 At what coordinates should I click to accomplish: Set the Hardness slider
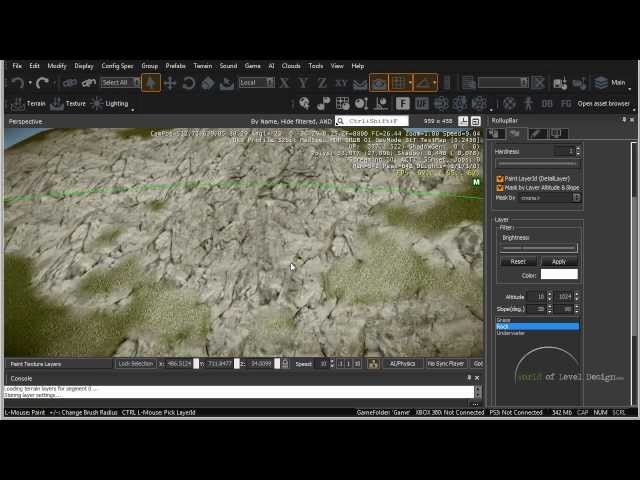(x=538, y=164)
